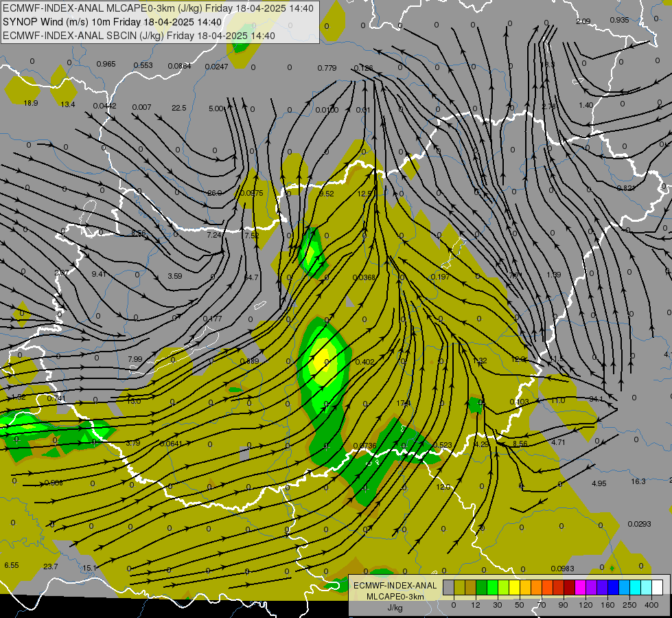
Task: Select the MLCAPE0-3km header line at top
Action: tap(158, 8)
